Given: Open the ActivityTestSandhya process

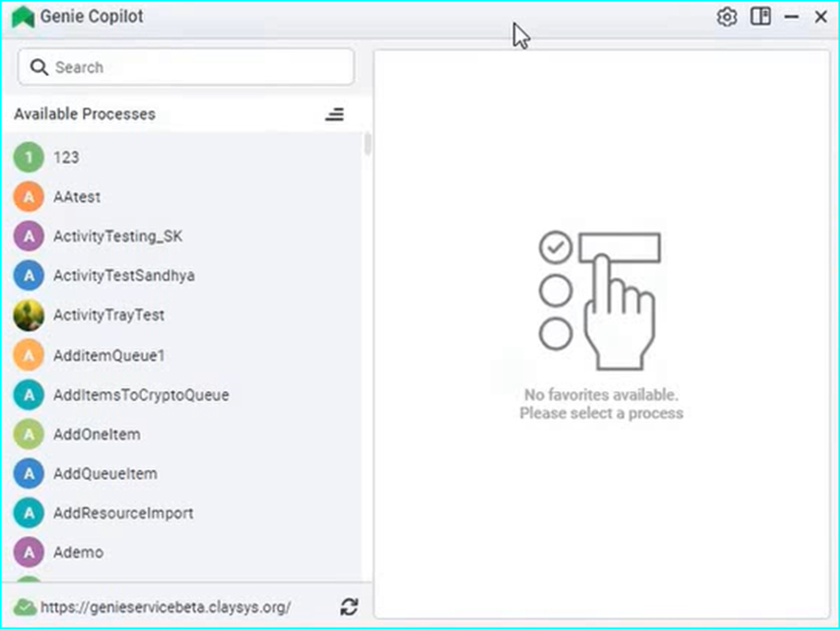Looking at the screenshot, I should point(182,275).
